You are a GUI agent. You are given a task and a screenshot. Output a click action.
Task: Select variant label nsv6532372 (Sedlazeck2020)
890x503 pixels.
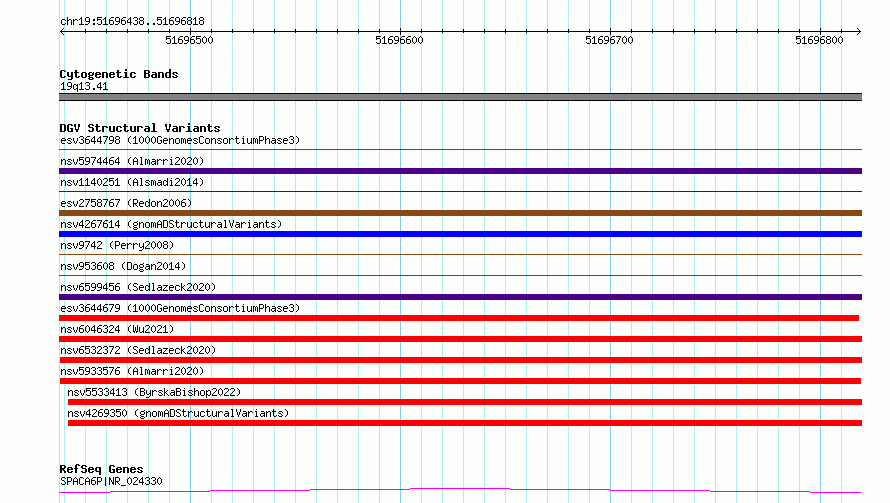pyautogui.click(x=138, y=350)
